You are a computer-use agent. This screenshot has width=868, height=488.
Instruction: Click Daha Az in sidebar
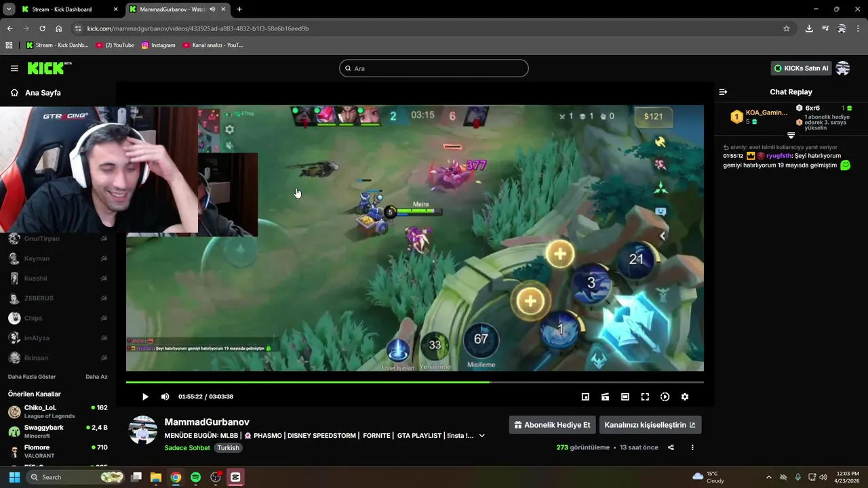click(96, 377)
